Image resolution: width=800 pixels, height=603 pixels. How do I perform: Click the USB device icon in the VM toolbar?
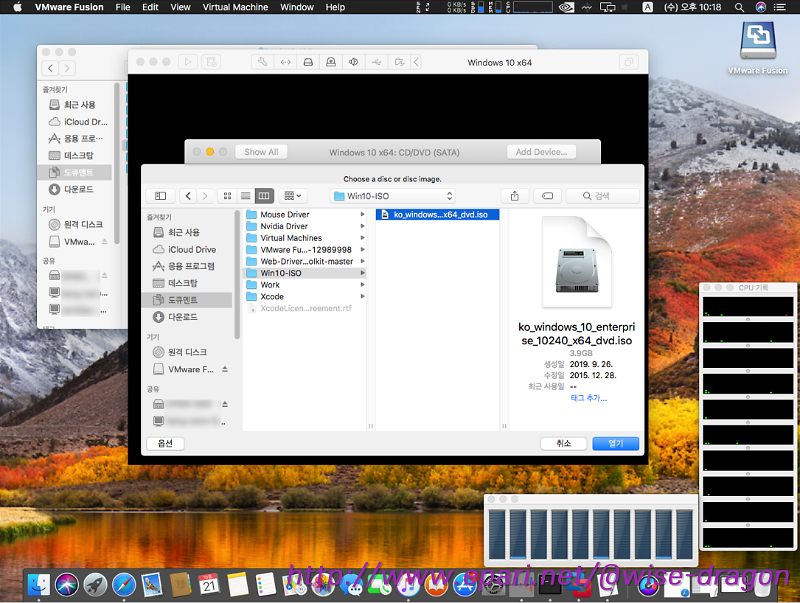(377, 62)
